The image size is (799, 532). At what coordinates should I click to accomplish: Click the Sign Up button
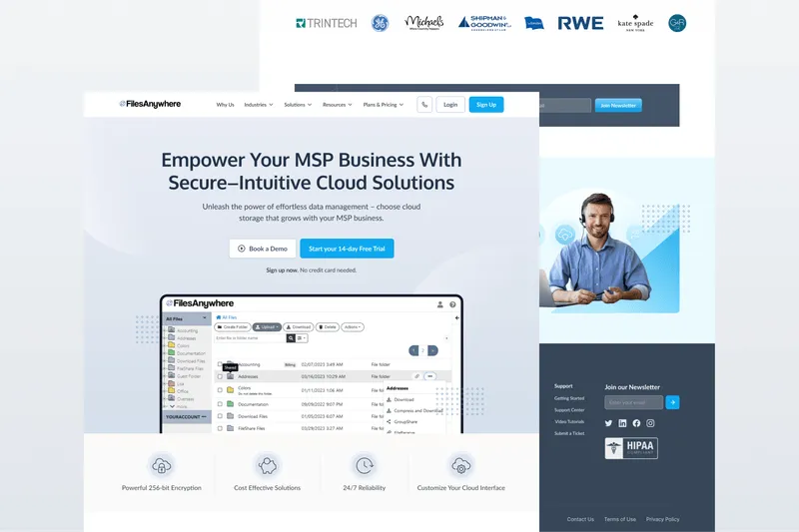(486, 105)
